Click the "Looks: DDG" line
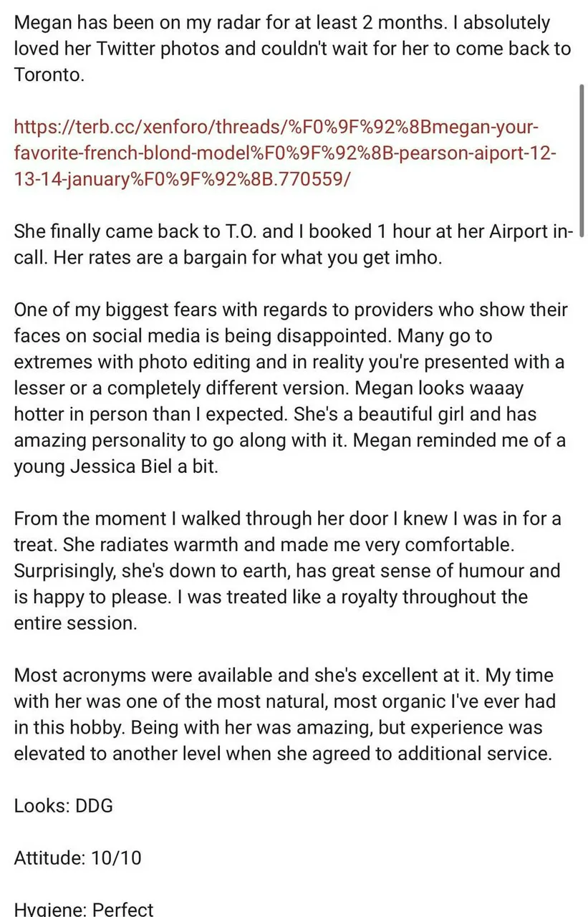This screenshot has width=588, height=917. coord(64,806)
